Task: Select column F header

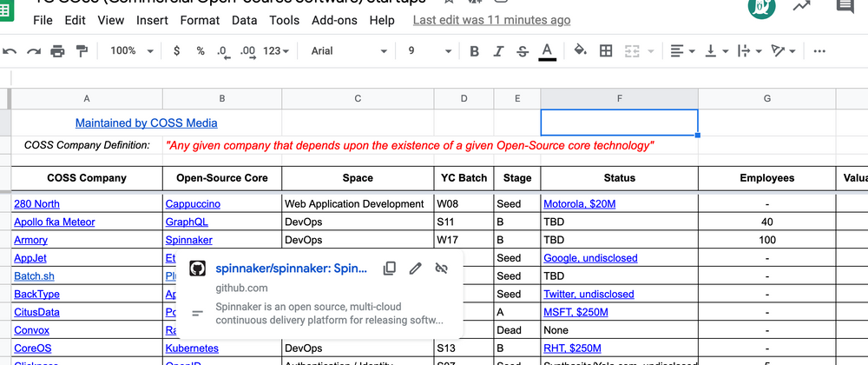Action: [x=619, y=98]
